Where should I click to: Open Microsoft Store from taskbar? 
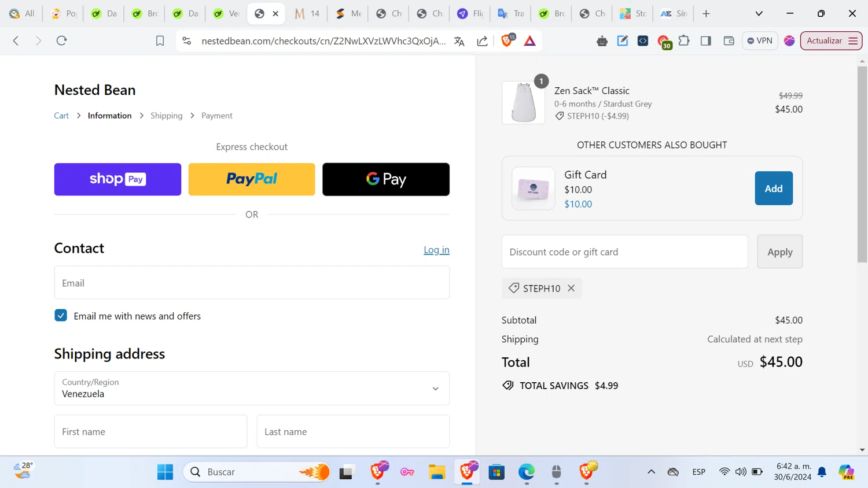[496, 472]
